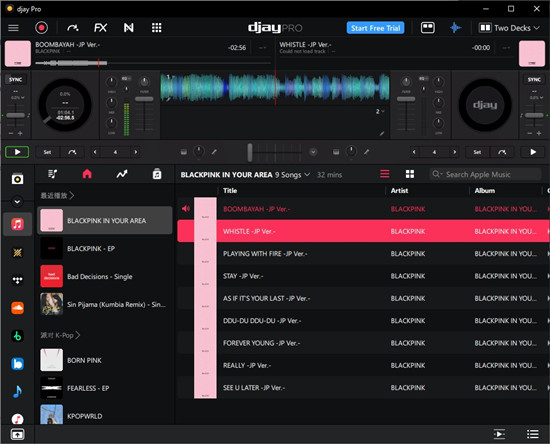Open the Automix curved-arrow icon
Image resolution: width=550 pixels, height=444 pixels.
(x=73, y=28)
